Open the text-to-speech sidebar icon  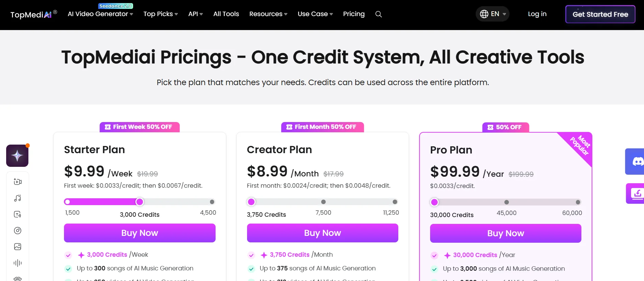point(17,214)
